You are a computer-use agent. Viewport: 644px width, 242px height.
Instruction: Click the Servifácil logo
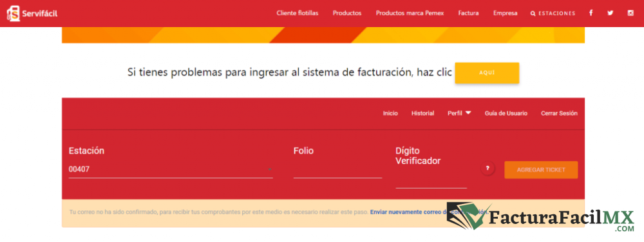[x=32, y=13]
